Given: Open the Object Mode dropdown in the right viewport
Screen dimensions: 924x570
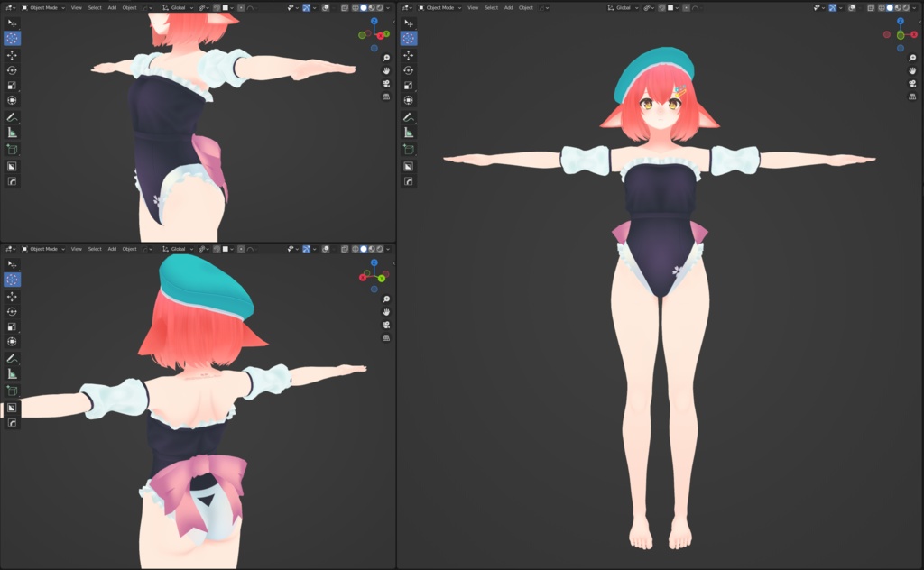Looking at the screenshot, I should pyautogui.click(x=439, y=7).
